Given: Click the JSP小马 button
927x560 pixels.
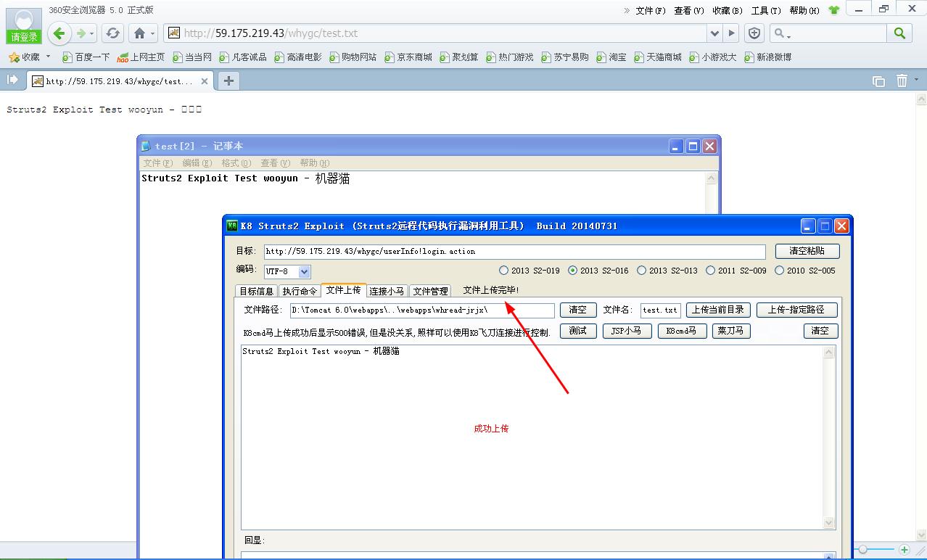Looking at the screenshot, I should coord(626,331).
